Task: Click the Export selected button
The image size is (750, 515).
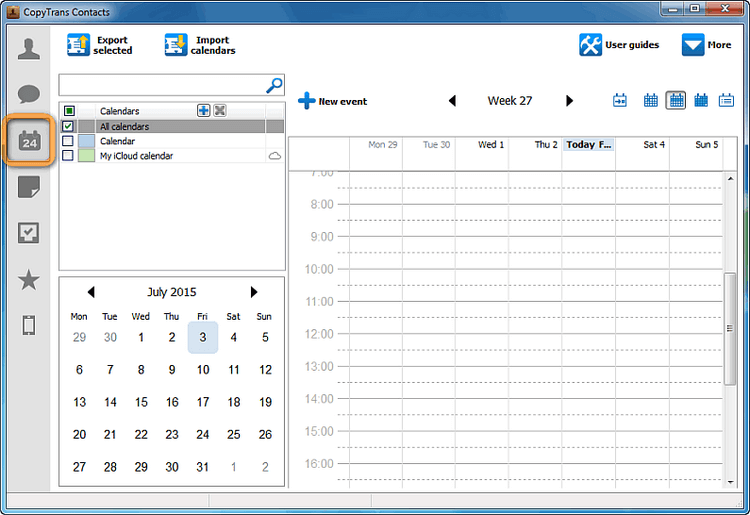Action: point(100,45)
